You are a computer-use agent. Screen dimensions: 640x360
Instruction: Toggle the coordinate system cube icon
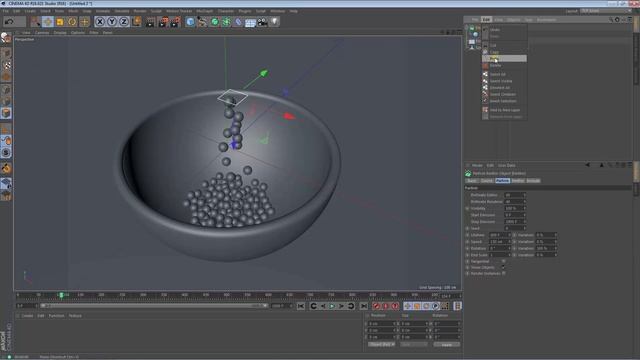coord(136,21)
